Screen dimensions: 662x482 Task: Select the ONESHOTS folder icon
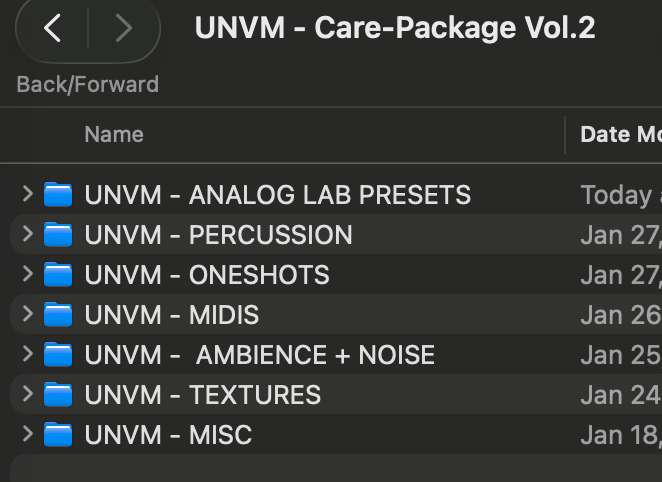[x=59, y=275]
